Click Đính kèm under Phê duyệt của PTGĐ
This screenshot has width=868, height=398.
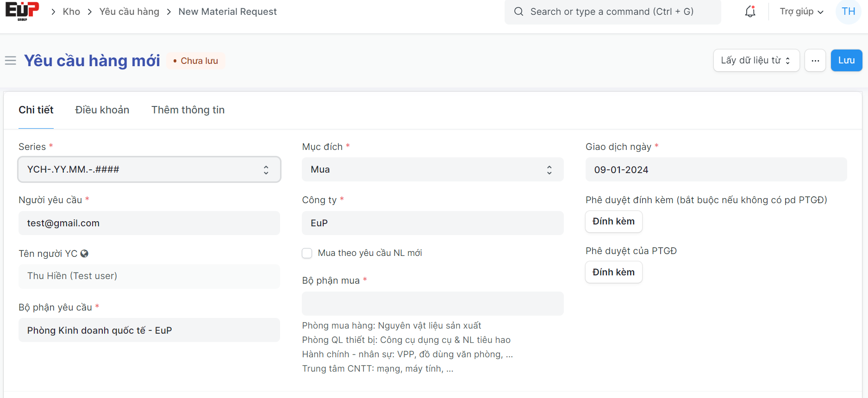tap(613, 272)
